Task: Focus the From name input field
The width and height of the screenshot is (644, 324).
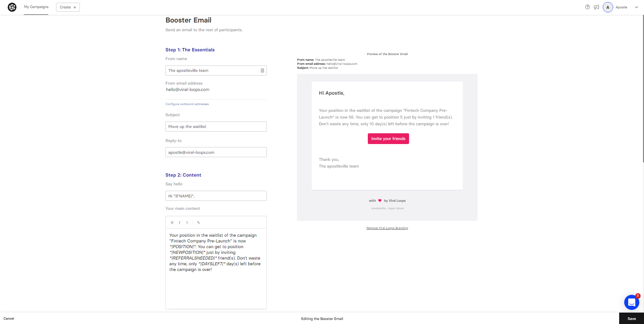Action: [x=216, y=71]
